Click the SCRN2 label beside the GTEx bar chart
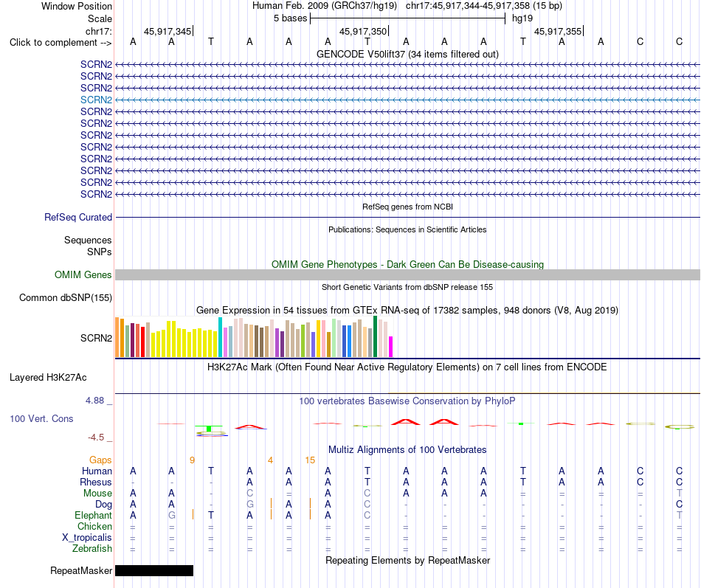 [x=96, y=338]
